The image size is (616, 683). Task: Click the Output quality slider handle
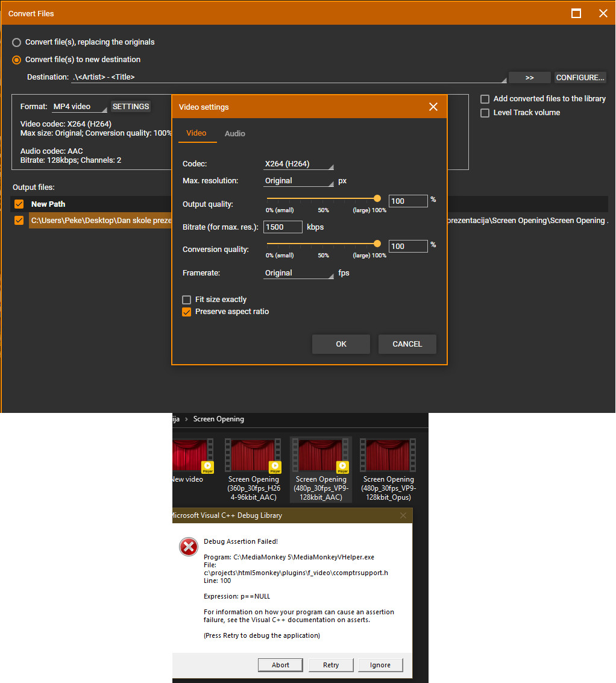coord(377,198)
